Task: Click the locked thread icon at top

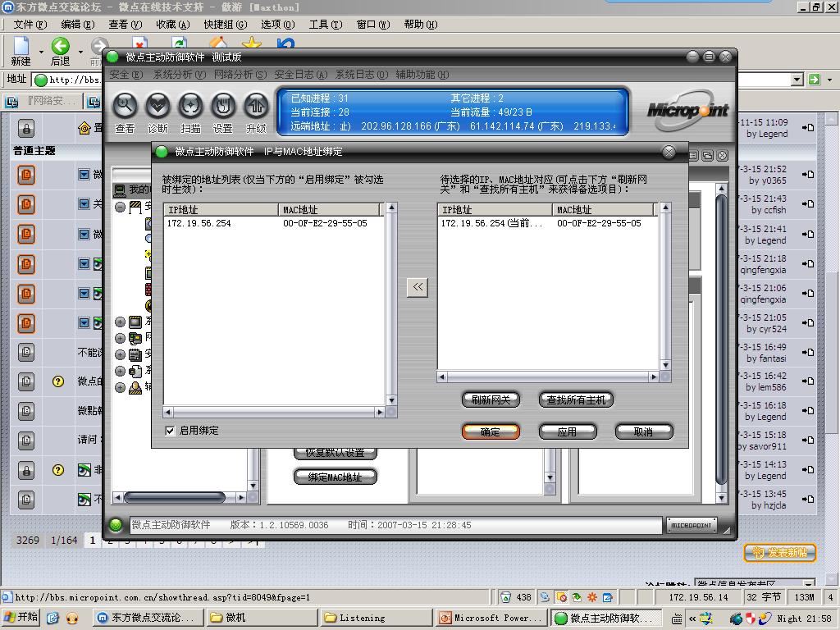Action: click(26, 128)
